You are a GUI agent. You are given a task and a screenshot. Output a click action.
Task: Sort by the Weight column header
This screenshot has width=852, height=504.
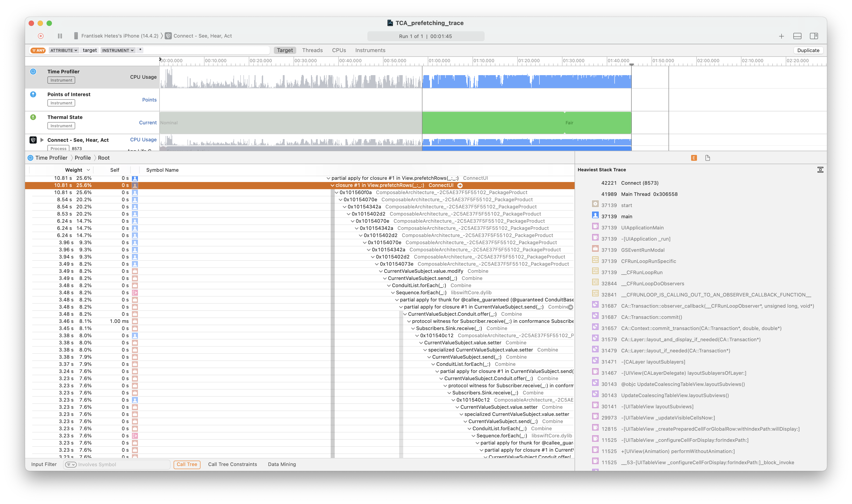[x=74, y=170]
